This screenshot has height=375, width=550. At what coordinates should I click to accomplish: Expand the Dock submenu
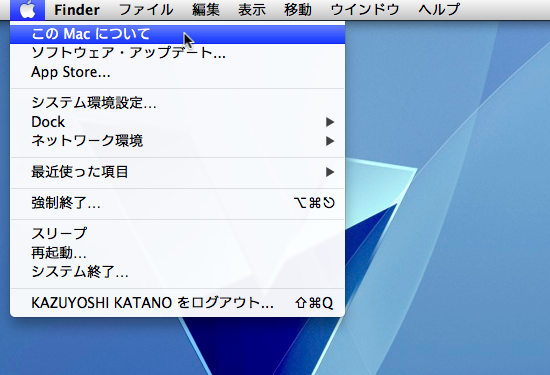point(177,122)
